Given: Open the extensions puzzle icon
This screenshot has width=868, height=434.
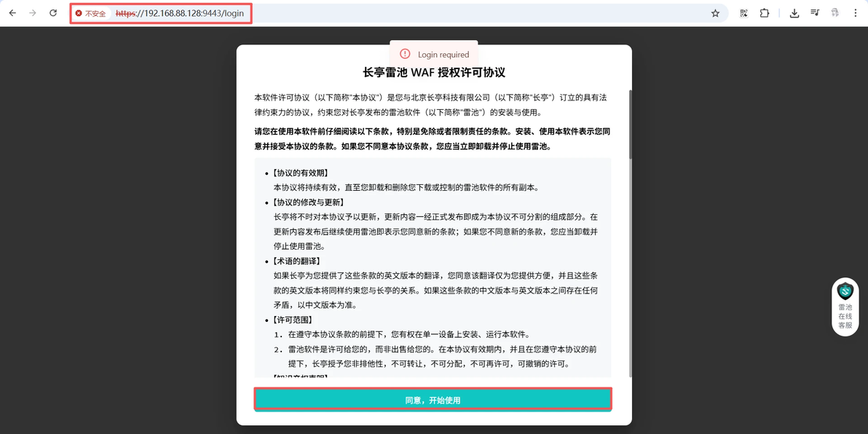Looking at the screenshot, I should pyautogui.click(x=765, y=13).
